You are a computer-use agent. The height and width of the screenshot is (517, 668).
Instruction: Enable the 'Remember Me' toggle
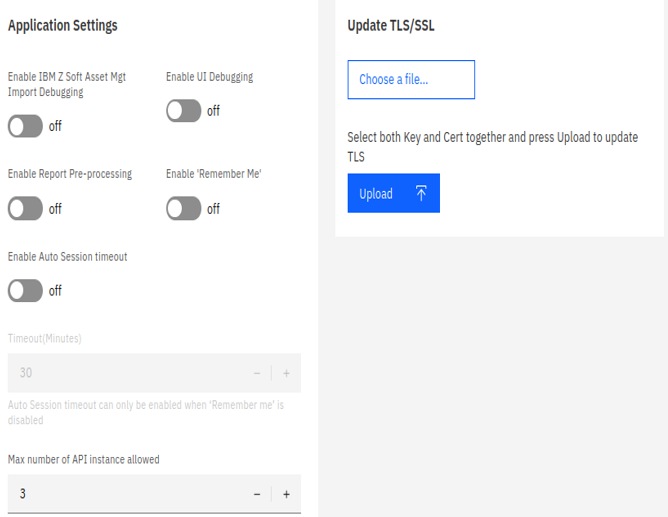click(184, 208)
